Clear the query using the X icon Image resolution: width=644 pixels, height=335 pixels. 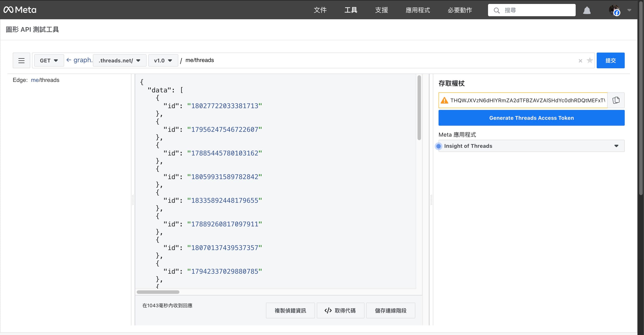[580, 60]
